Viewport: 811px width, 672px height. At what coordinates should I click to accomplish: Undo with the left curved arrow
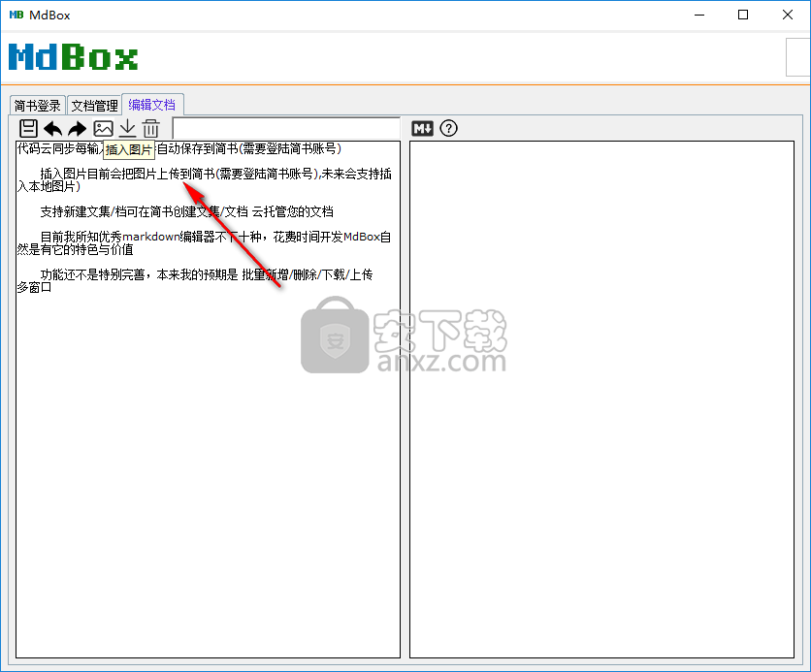(x=52, y=128)
